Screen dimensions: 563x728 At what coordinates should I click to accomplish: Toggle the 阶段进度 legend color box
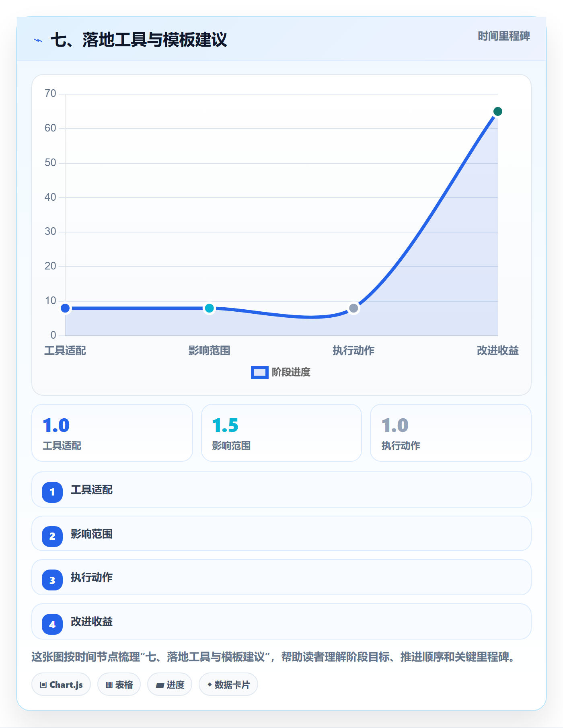259,372
